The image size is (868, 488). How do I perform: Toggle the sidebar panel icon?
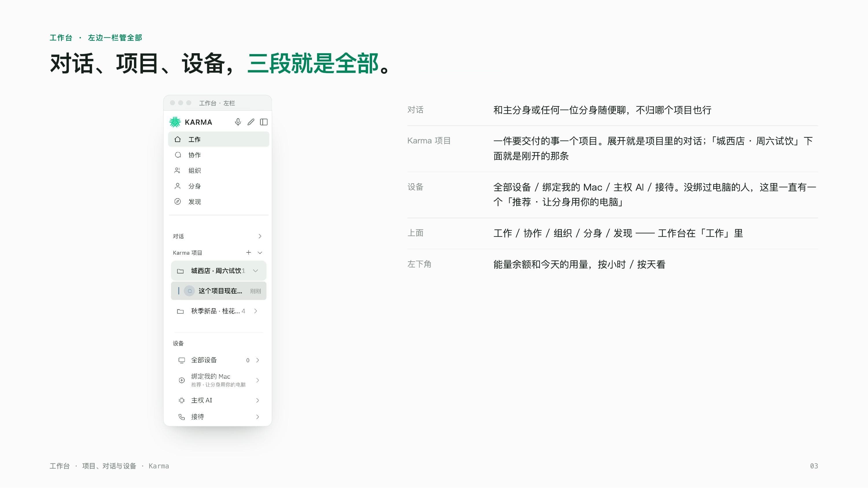tap(264, 122)
